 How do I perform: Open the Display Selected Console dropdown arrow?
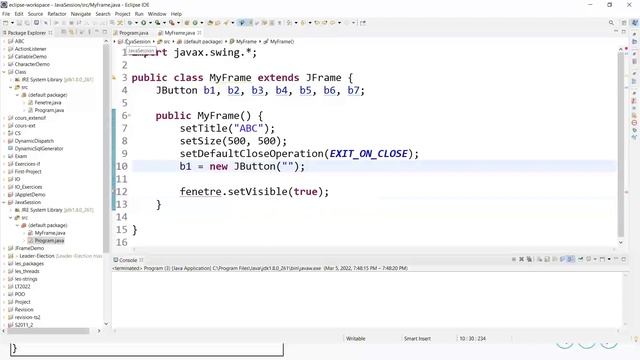coord(595,259)
